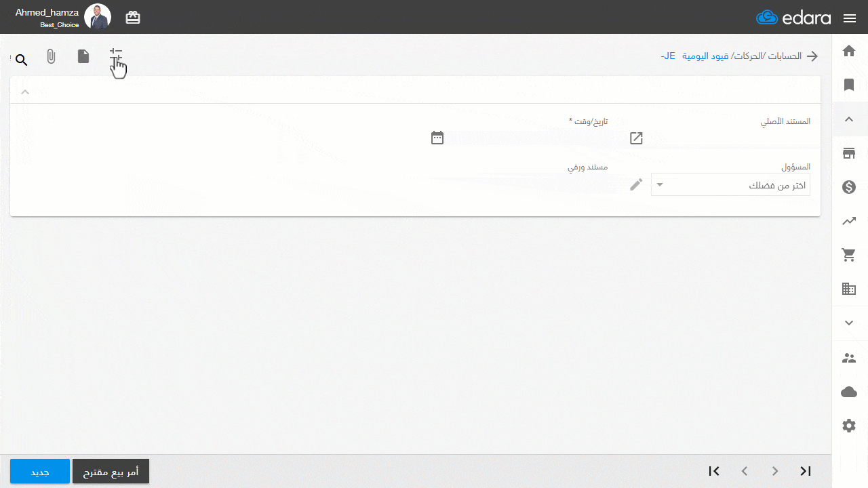Attach a file using the paperclip icon

click(x=51, y=56)
